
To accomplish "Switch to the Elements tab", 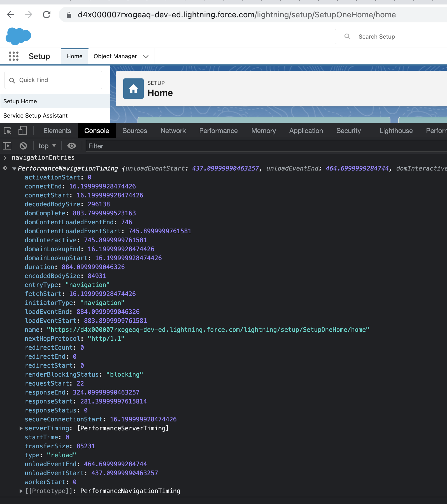I will tap(57, 131).
